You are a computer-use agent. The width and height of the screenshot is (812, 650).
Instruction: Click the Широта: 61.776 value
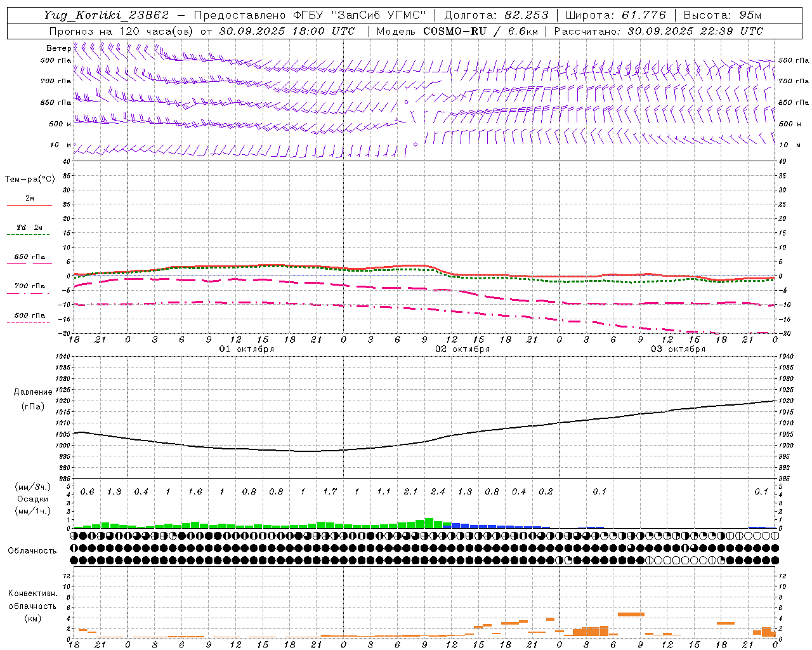[615, 15]
